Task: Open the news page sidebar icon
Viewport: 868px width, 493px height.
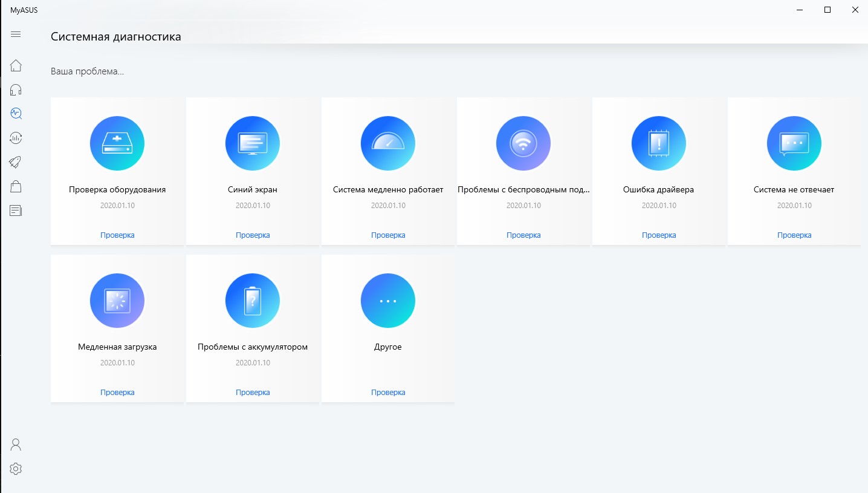Action: [16, 211]
